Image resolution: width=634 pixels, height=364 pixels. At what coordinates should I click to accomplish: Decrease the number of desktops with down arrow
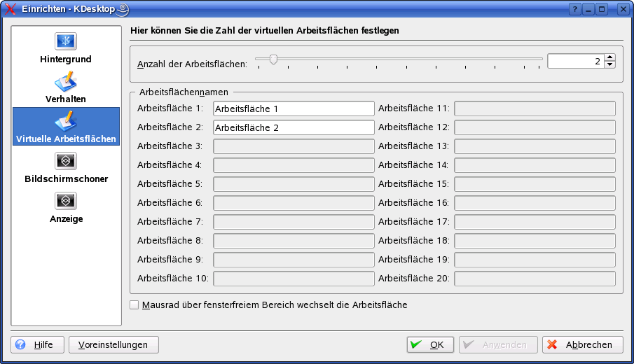point(609,64)
